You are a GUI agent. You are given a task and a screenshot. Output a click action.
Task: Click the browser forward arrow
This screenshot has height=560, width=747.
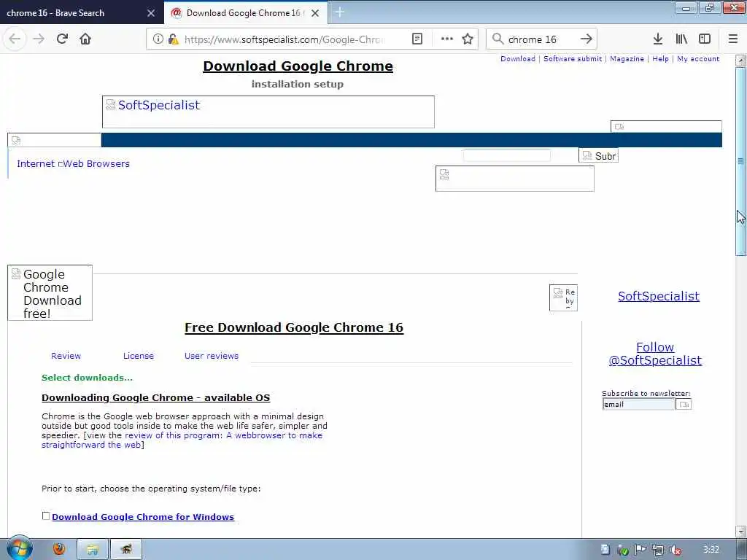39,39
